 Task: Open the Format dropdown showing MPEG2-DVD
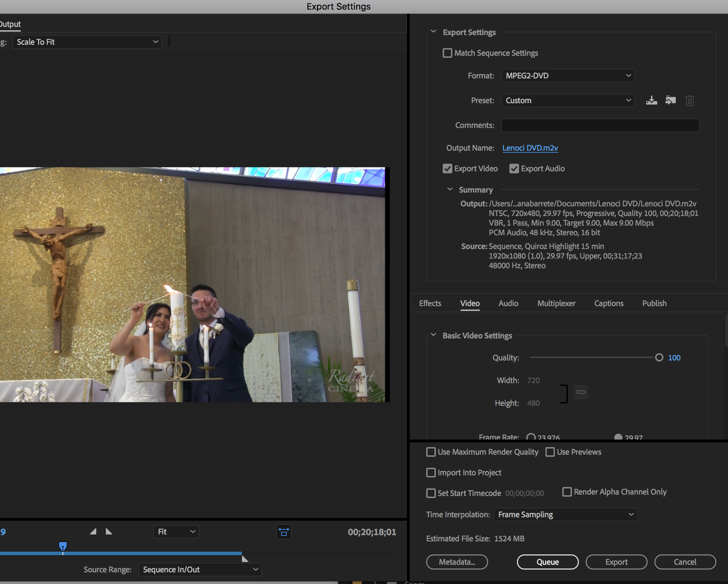(x=567, y=76)
